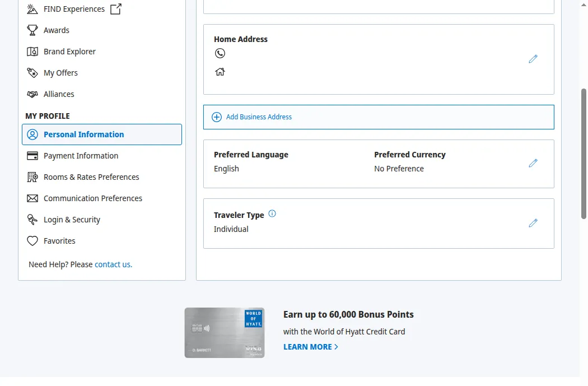Open Communication Preferences
This screenshot has height=386, width=588.
click(x=92, y=198)
